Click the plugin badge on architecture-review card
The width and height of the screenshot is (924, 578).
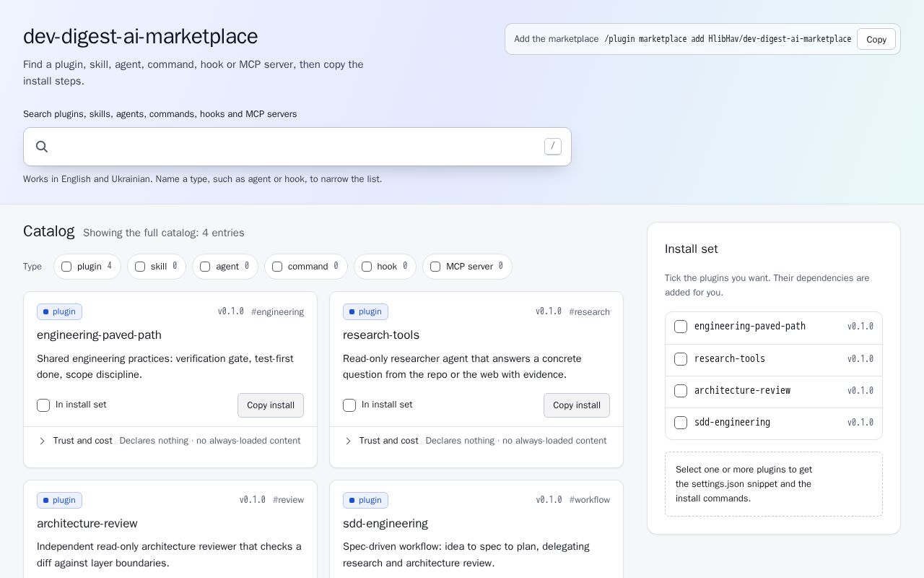[59, 500]
